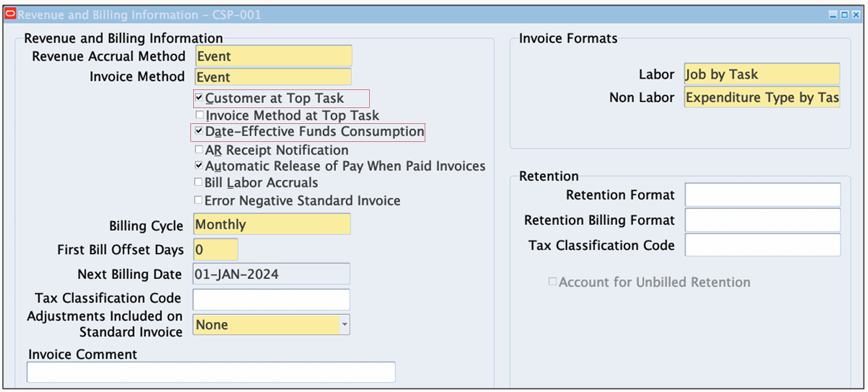Click the Retention group label
Image resolution: width=868 pixels, height=392 pixels.
click(x=549, y=176)
